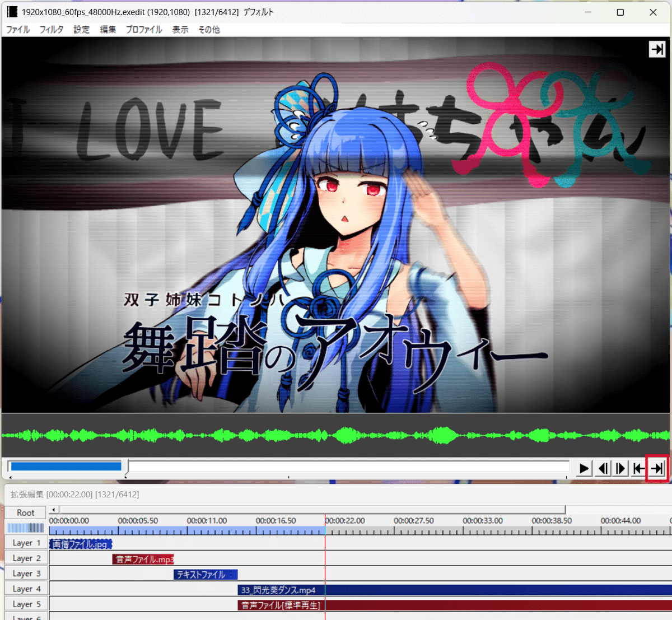The width and height of the screenshot is (672, 620).
Task: Click the Root scene button
Action: click(25, 512)
